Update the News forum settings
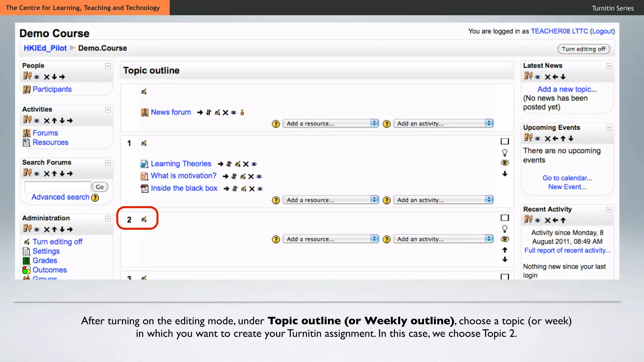The height and width of the screenshot is (362, 644). pos(217,112)
